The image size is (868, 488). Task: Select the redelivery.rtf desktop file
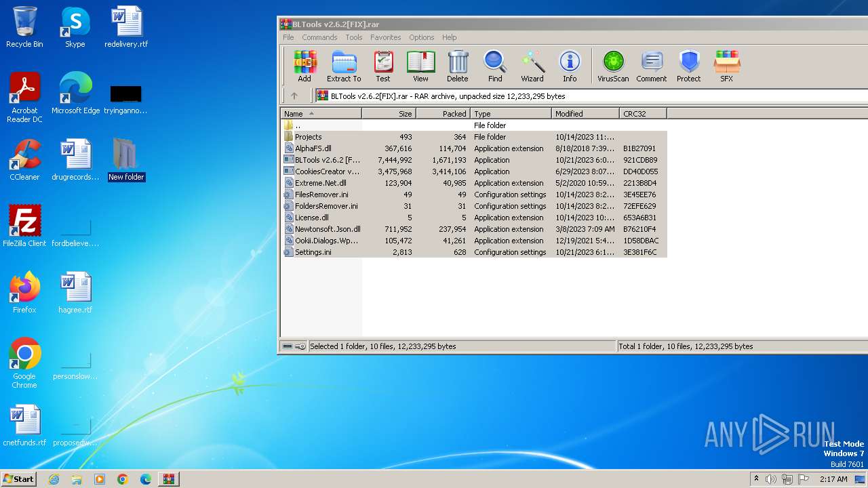[x=126, y=27]
